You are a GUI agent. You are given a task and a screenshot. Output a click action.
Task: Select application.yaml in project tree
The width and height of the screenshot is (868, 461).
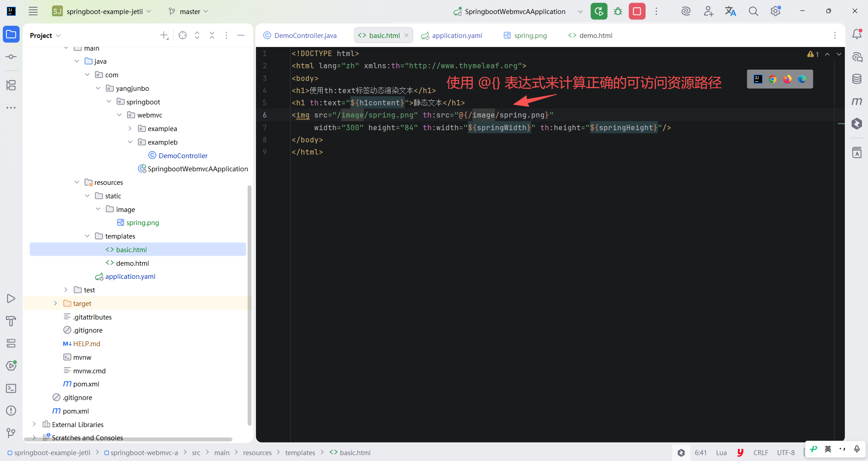130,276
